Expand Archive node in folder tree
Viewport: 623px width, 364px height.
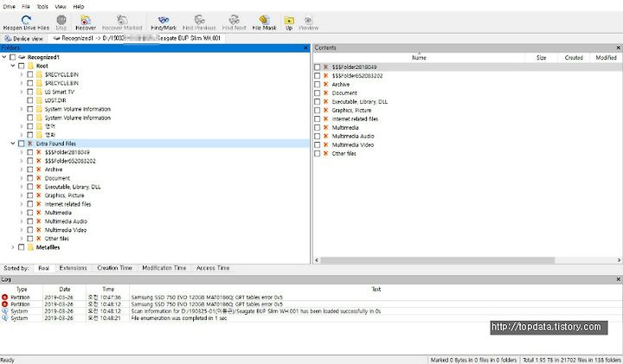coord(22,169)
